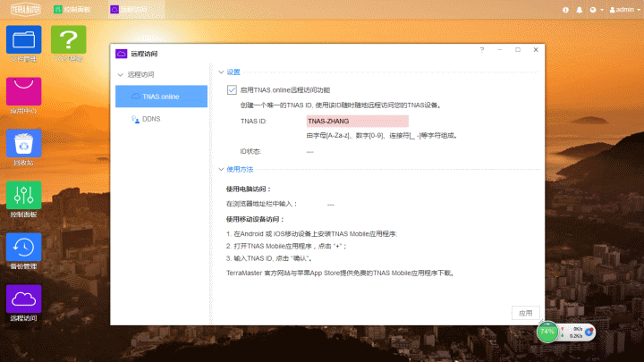Open the Control Panel sliders desktop icon
644x362 pixels.
coord(24,195)
